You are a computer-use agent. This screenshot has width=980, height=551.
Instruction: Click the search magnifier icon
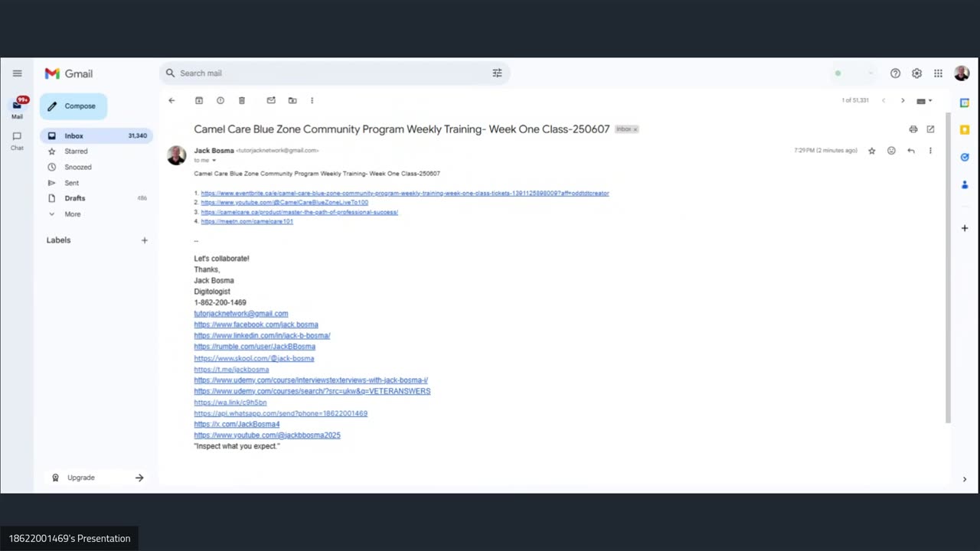(x=170, y=73)
